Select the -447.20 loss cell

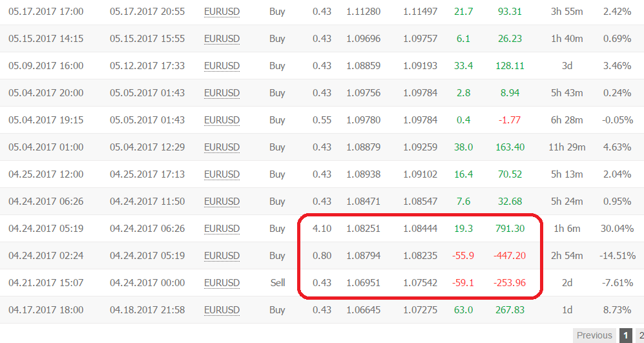[x=509, y=256]
